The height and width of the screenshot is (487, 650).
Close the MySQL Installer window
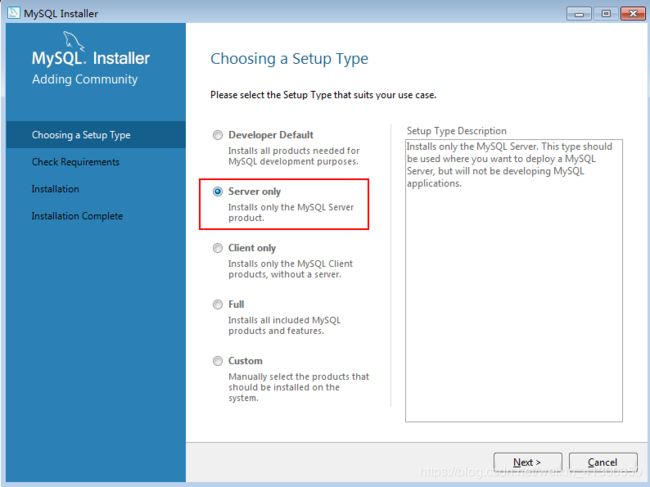633,14
